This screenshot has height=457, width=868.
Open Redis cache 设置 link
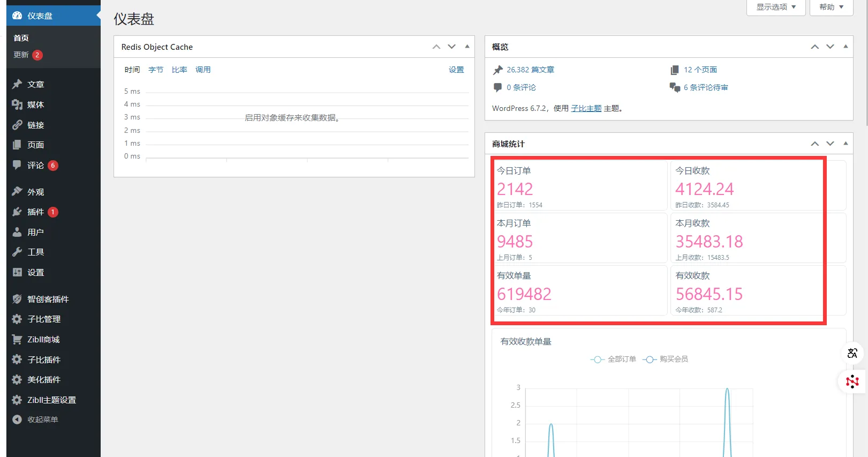click(456, 70)
